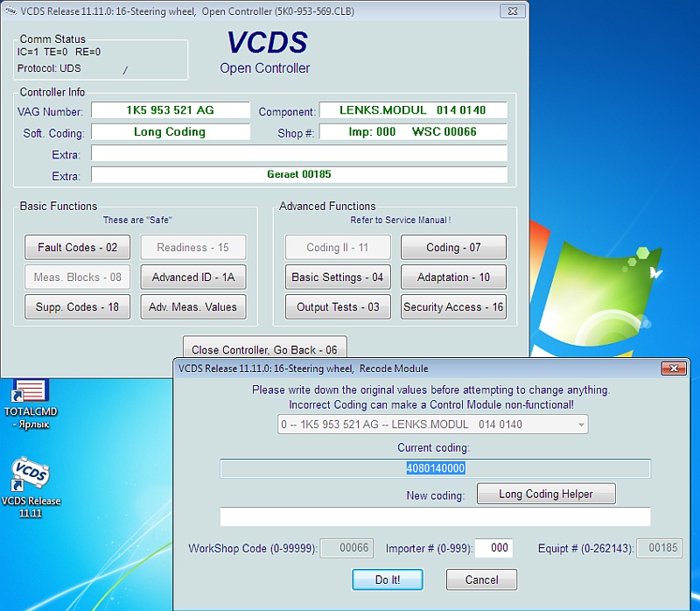Click the Coding II - 11 button

pyautogui.click(x=338, y=248)
